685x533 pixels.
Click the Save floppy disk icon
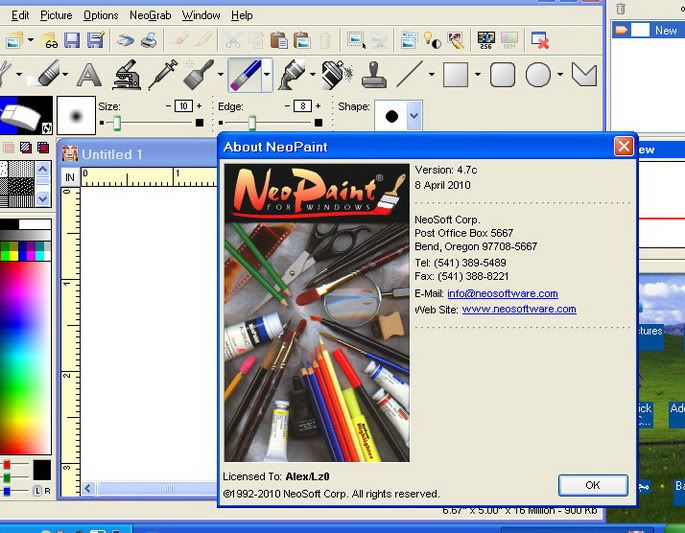click(72, 40)
